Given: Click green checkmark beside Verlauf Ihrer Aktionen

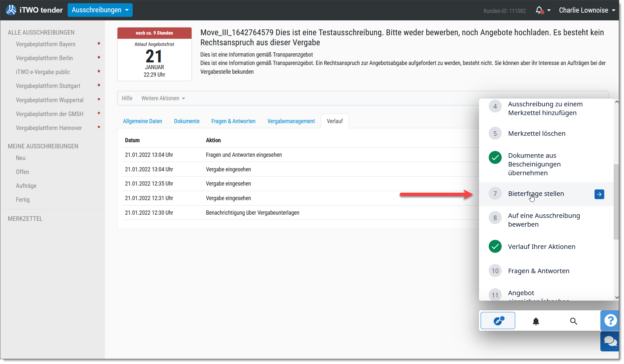Looking at the screenshot, I should [495, 247].
